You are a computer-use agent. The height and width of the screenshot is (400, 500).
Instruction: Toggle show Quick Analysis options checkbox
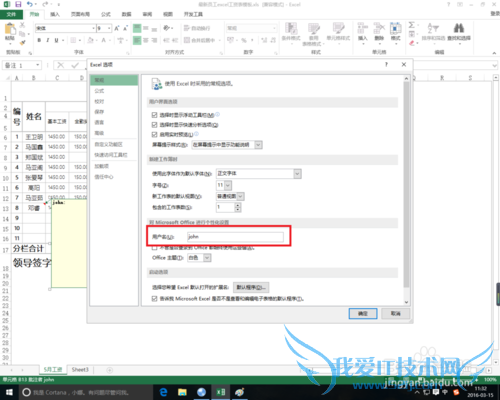pos(154,125)
